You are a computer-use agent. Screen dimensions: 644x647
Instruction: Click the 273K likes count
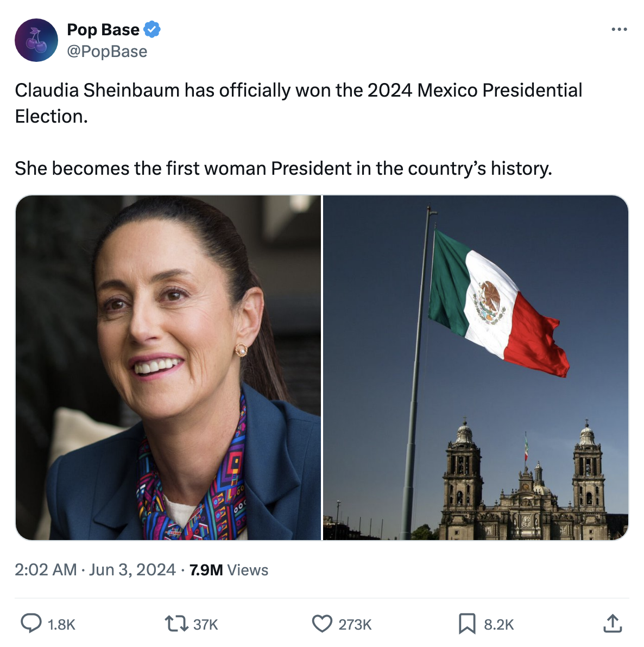355,625
